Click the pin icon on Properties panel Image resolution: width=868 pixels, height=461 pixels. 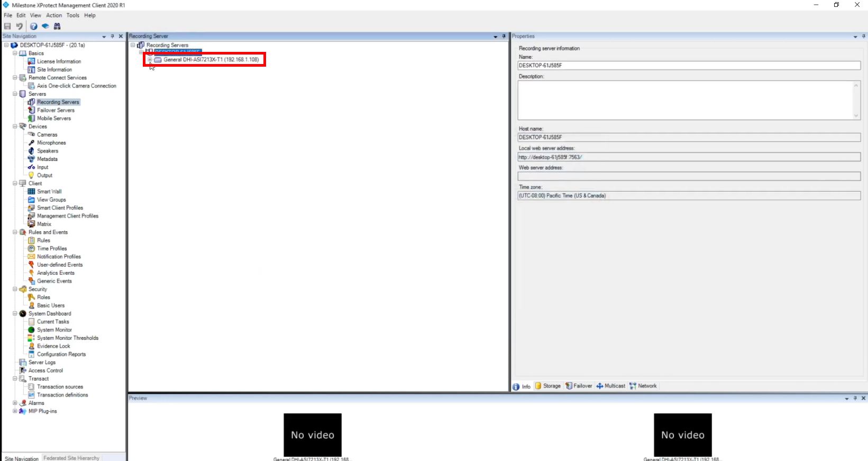coord(864,37)
